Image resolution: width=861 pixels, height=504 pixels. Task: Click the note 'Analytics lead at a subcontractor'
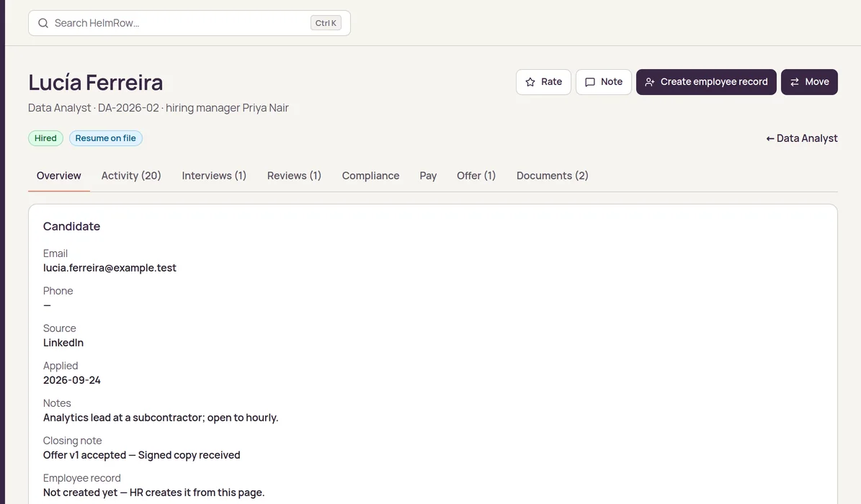[161, 418]
